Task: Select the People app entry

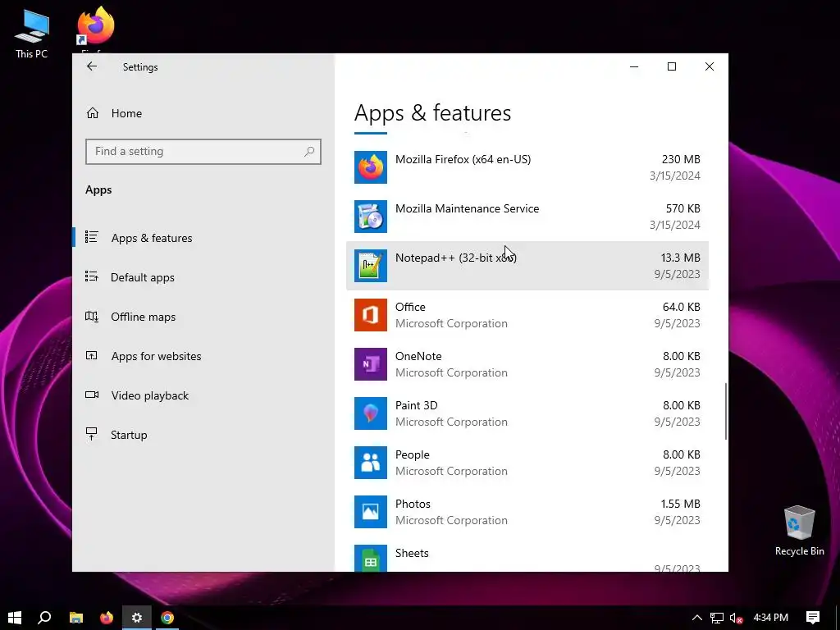Action: [527, 463]
